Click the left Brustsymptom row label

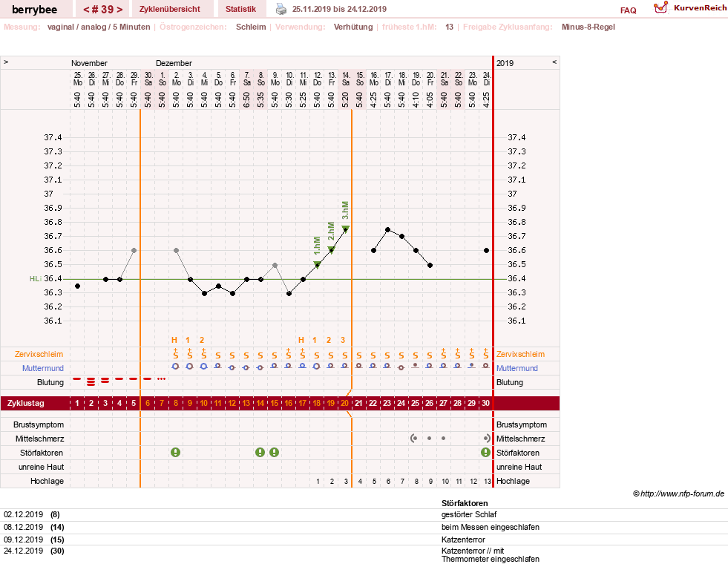(39, 424)
